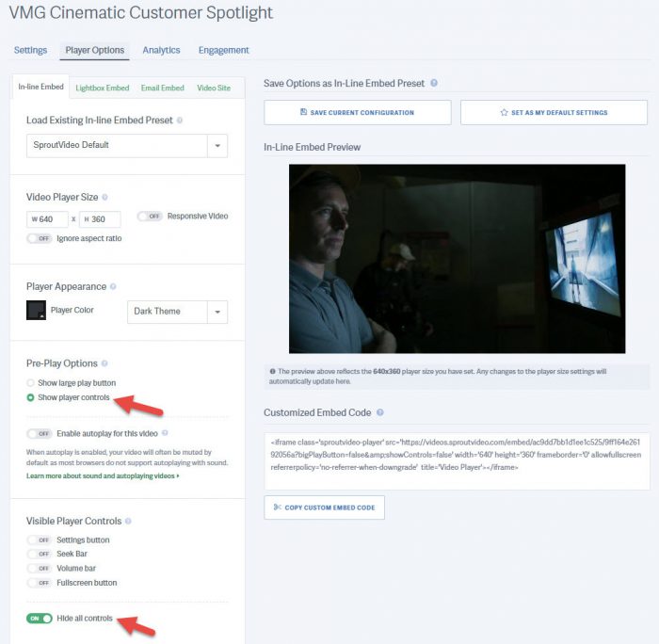Click help icon beside enable autoplay option
659x644 pixels.
pyautogui.click(x=166, y=433)
